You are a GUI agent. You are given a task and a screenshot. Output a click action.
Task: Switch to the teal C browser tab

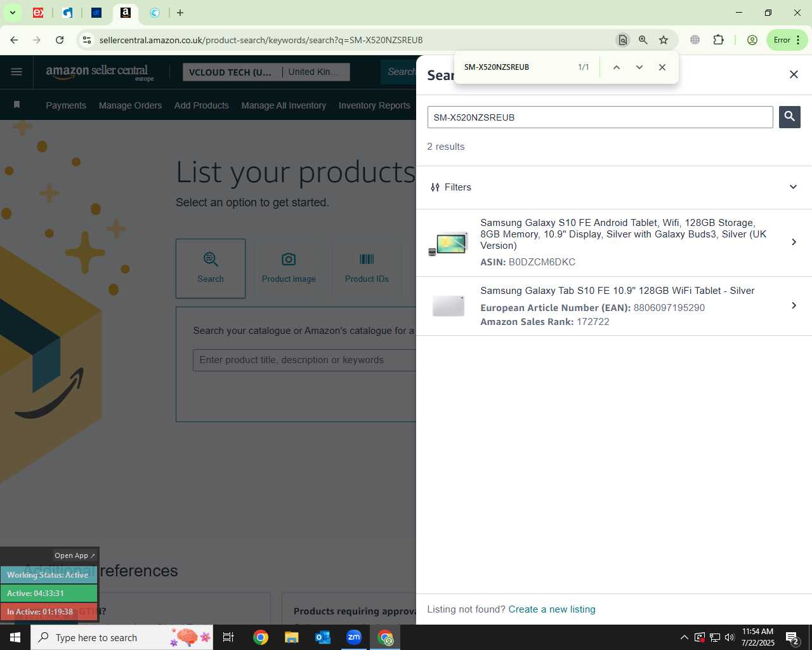pos(155,13)
